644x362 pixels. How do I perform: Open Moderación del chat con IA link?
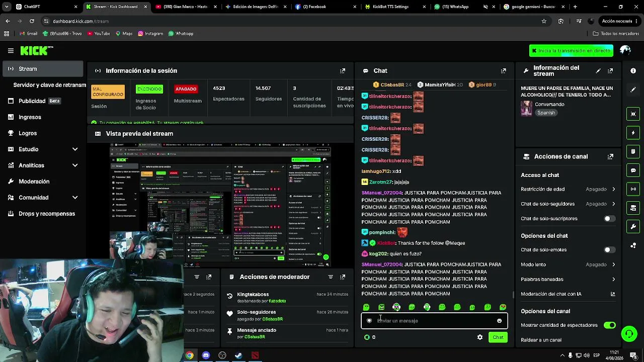(568, 294)
